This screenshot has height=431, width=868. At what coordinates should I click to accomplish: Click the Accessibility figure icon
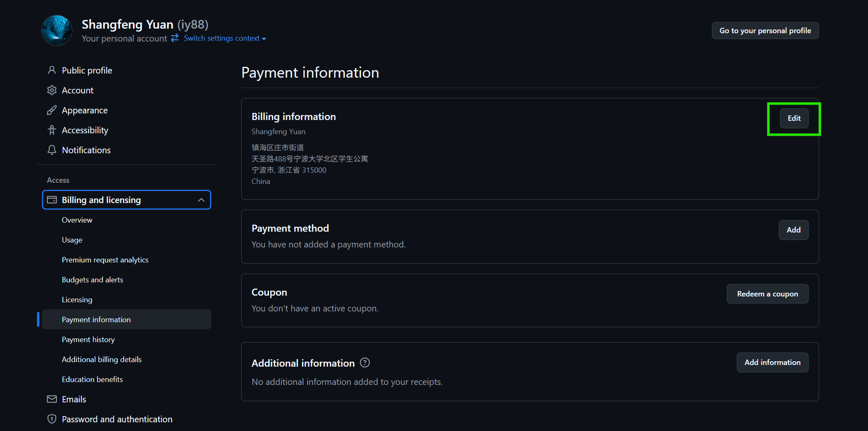[52, 130]
